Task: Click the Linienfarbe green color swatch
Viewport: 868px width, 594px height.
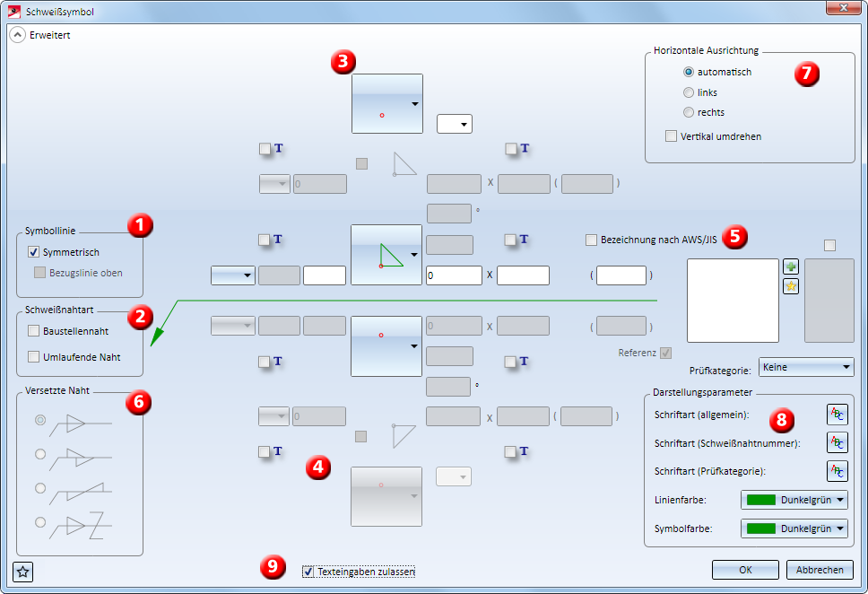Action: (x=760, y=500)
